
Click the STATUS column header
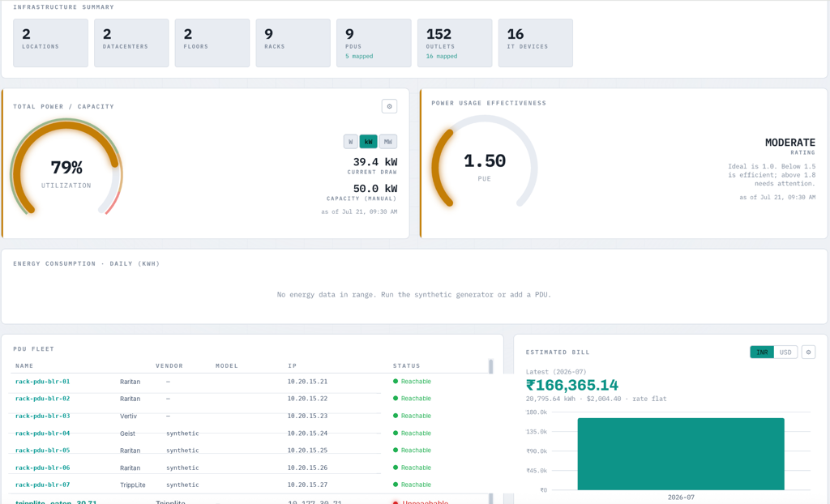(x=407, y=365)
